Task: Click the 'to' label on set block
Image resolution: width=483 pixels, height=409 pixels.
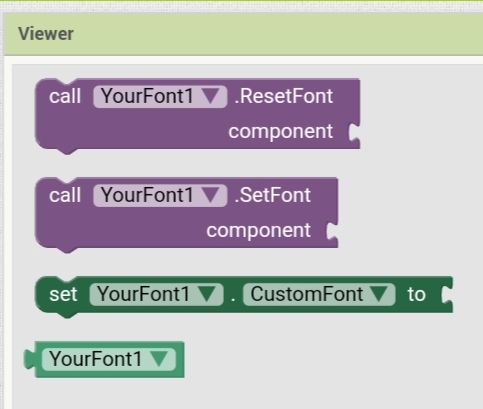Action: point(416,295)
